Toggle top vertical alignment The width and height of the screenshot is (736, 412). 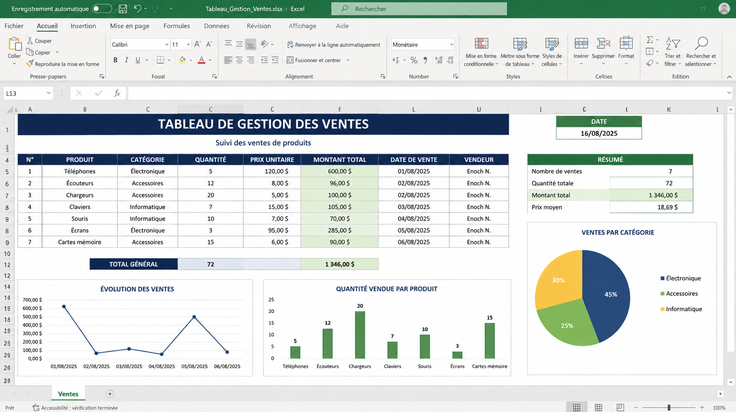(x=228, y=44)
